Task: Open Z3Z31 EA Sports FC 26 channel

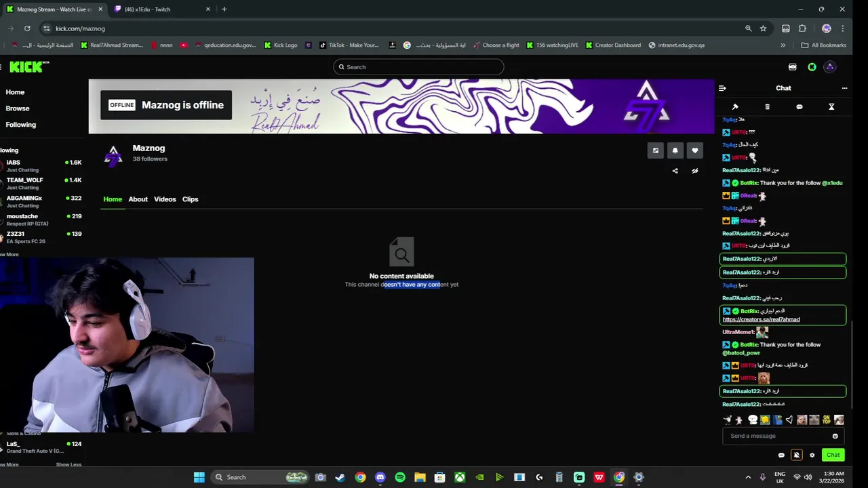Action: (41, 237)
